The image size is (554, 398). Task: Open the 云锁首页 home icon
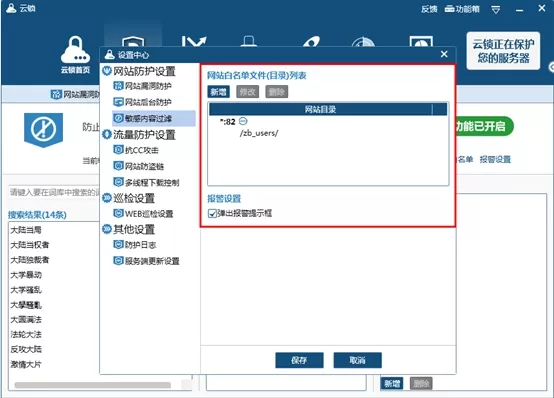click(75, 55)
